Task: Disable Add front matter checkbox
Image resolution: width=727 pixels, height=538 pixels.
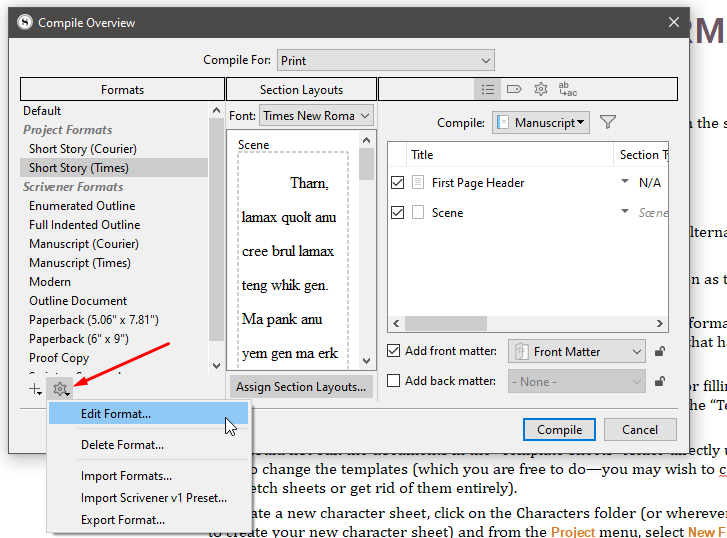Action: tap(394, 351)
